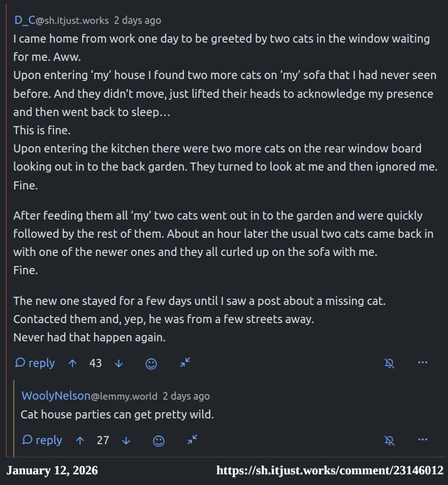The image size is (448, 485).
Task: Collapse WoolyNelson's reply
Action: 193,440
